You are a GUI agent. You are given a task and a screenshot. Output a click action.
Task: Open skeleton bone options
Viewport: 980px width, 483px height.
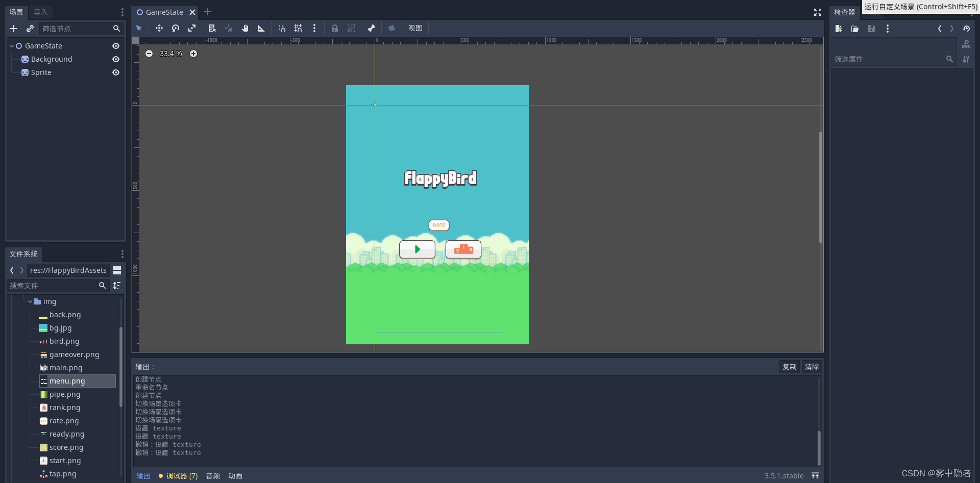click(x=372, y=29)
